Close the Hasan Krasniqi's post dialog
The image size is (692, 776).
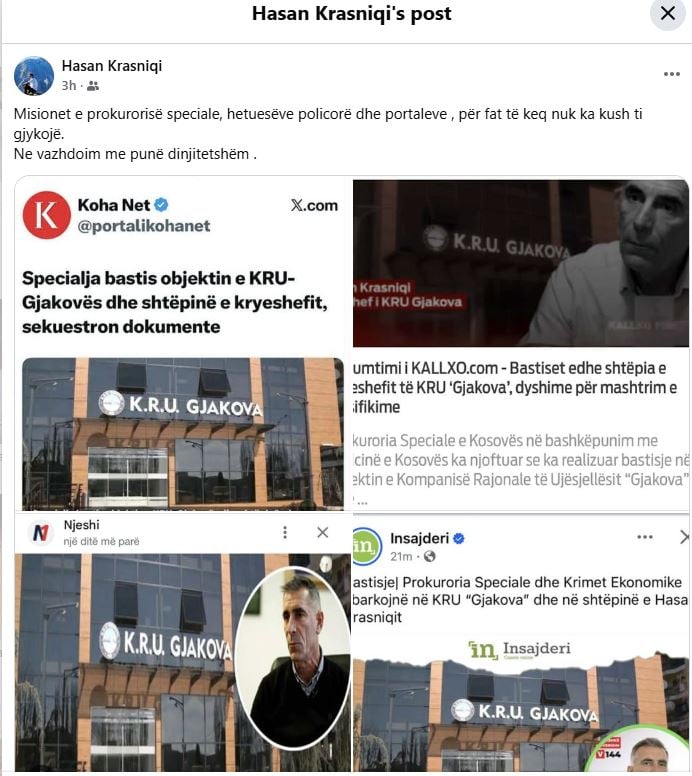point(668,13)
